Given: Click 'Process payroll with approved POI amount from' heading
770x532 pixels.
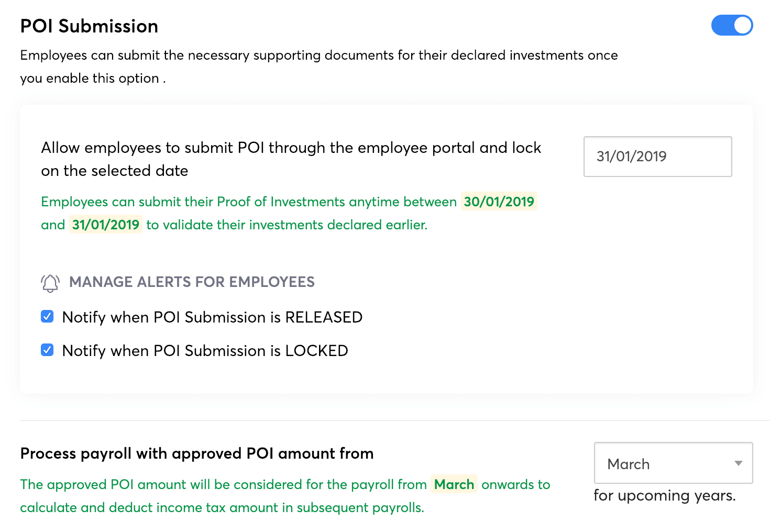Looking at the screenshot, I should click(197, 453).
